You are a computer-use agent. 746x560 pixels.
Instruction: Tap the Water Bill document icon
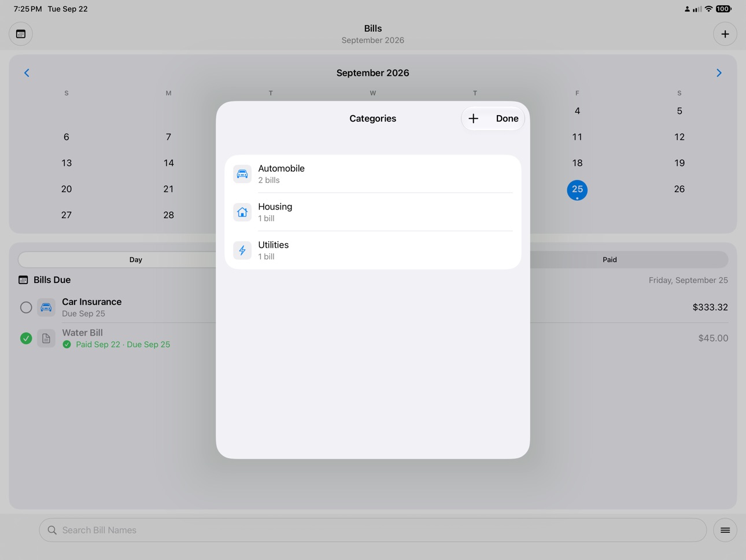46,338
